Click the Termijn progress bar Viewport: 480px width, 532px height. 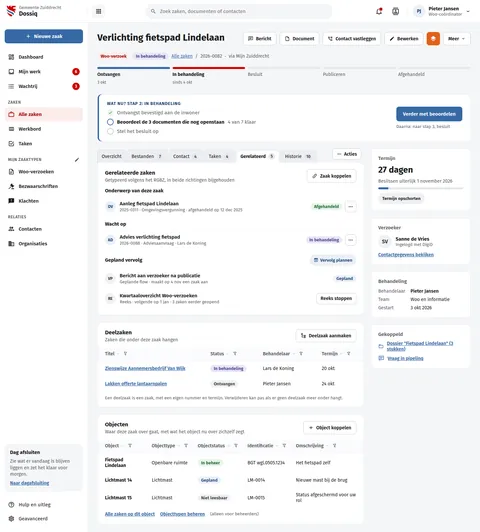(x=421, y=188)
